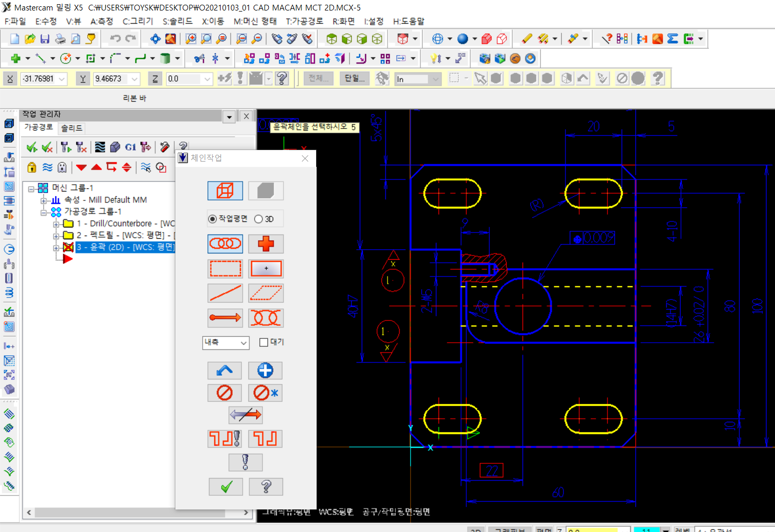
Task: Click the Select all operations icon
Action: (x=32, y=147)
